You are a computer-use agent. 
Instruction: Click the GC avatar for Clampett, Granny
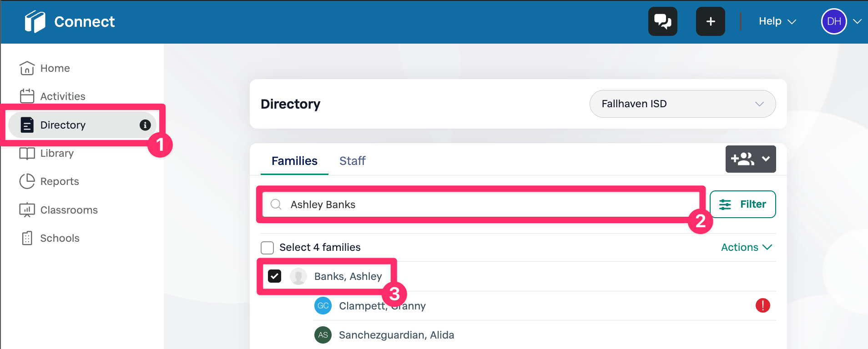point(323,306)
